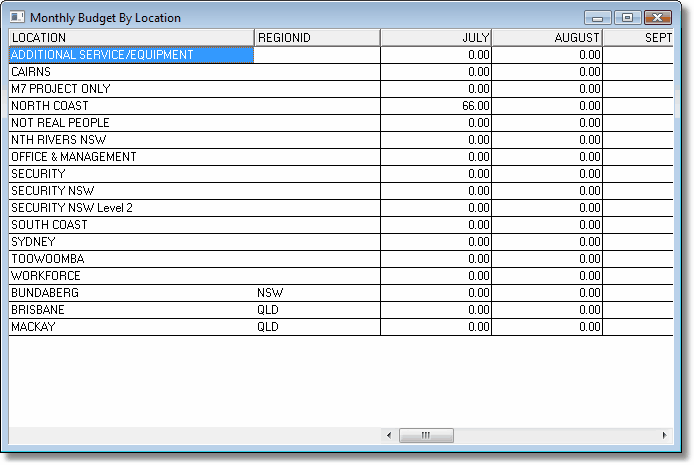Click the August value for TOOWOOMBA
The height and width of the screenshot is (465, 694).
(547, 259)
